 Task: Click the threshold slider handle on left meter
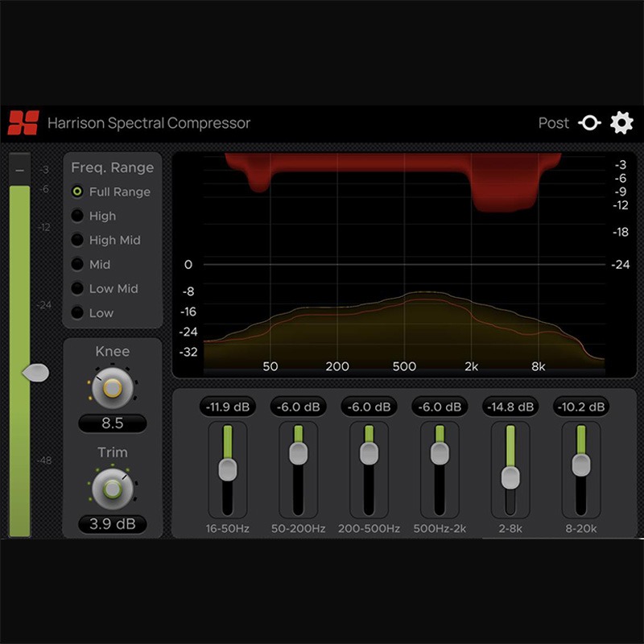point(35,373)
